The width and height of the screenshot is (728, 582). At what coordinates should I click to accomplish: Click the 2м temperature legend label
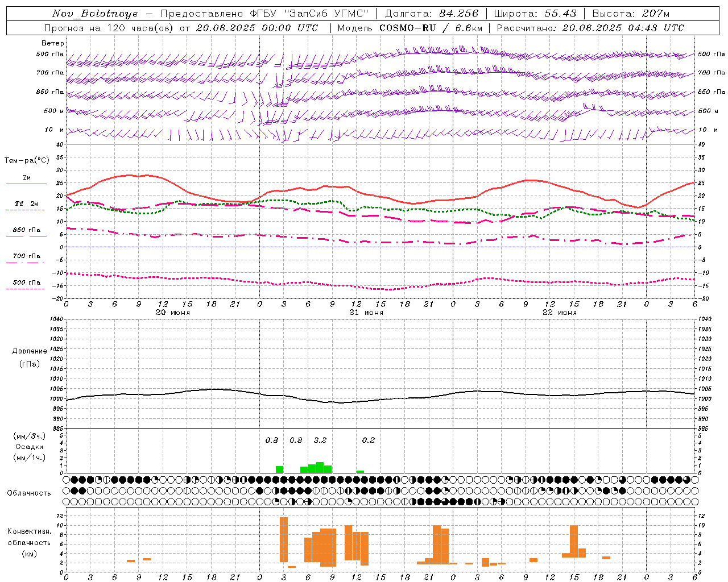(x=27, y=177)
